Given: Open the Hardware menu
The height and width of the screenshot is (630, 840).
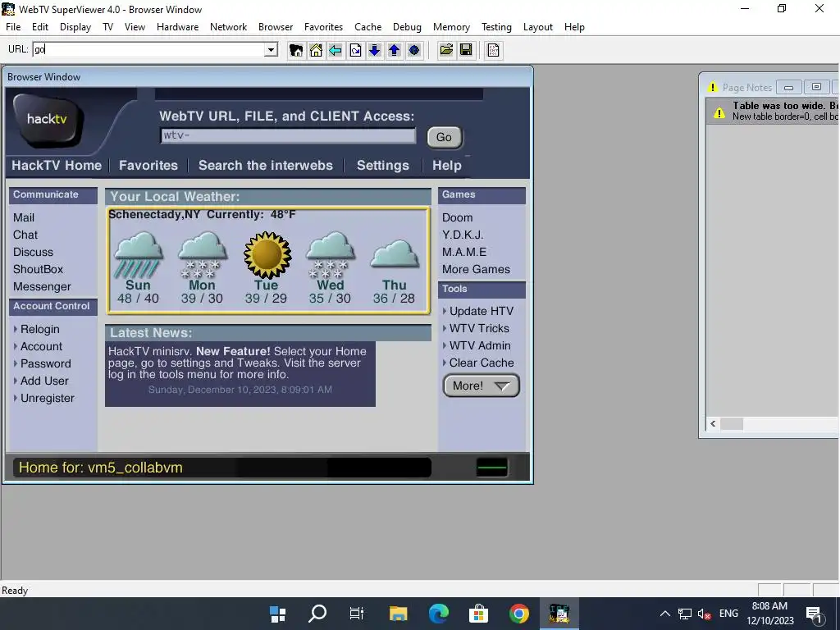Looking at the screenshot, I should click(177, 27).
